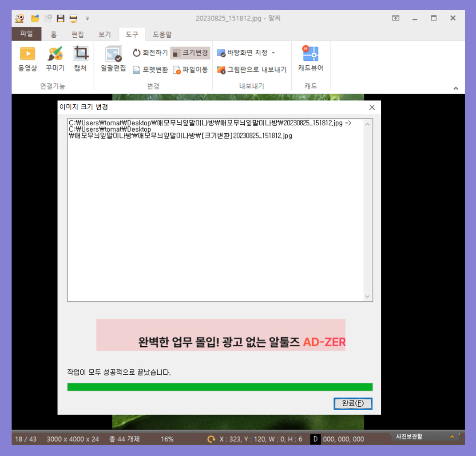
Task: Click the Save icon in quick access toolbar
Action: (59, 18)
